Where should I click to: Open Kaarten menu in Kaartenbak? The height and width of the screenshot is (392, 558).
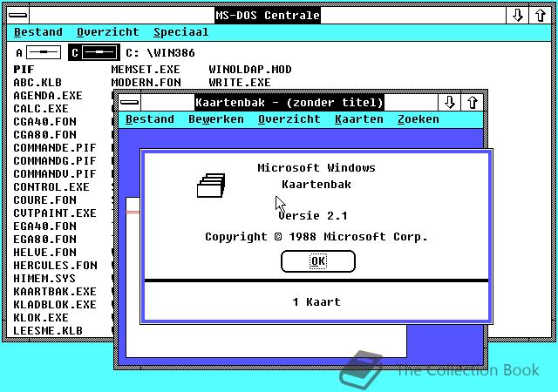click(x=359, y=119)
